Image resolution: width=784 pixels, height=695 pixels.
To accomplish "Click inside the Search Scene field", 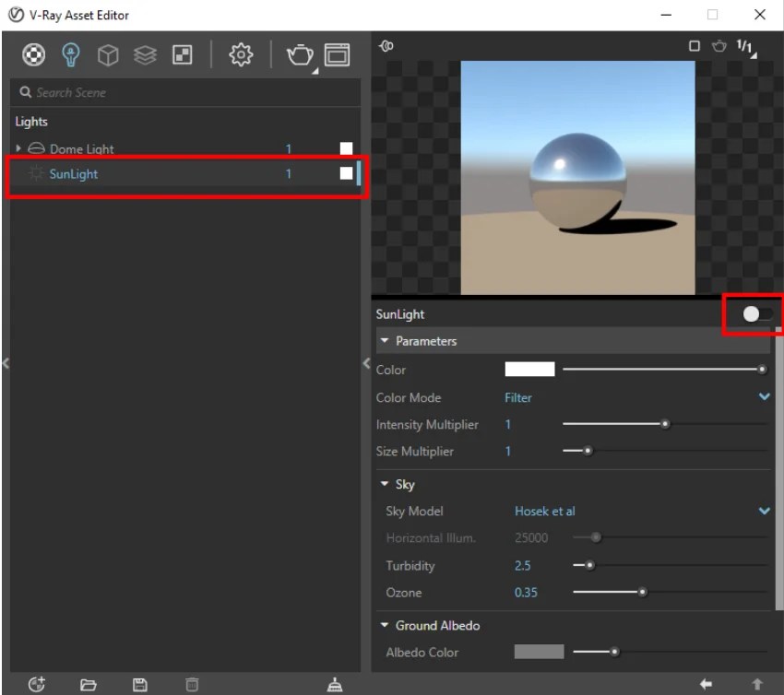I will pyautogui.click(x=138, y=92).
